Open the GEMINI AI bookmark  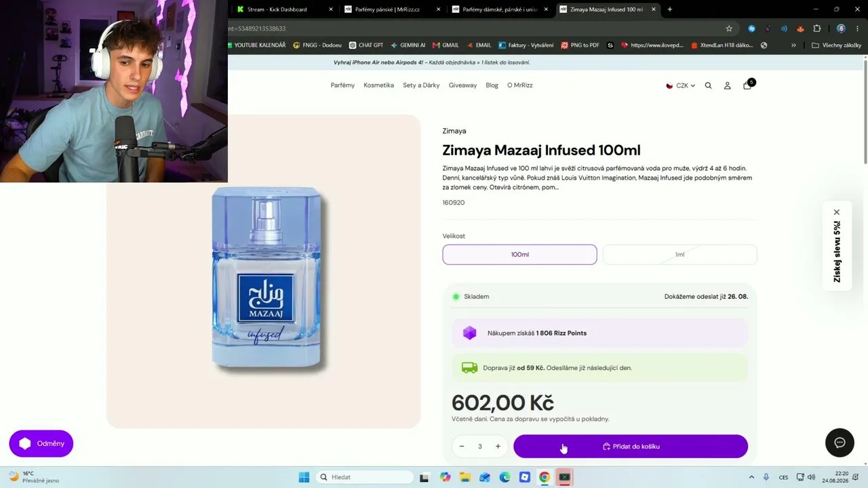click(x=408, y=45)
